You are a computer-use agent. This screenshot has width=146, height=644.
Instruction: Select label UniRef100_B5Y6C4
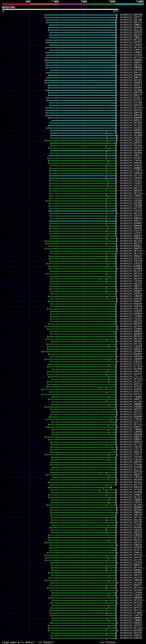tap(131, 337)
